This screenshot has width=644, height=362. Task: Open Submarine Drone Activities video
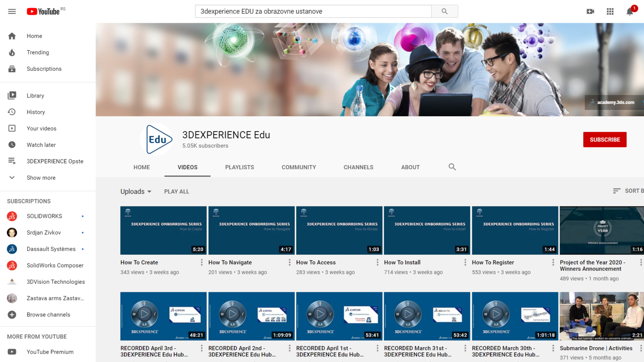(602, 316)
